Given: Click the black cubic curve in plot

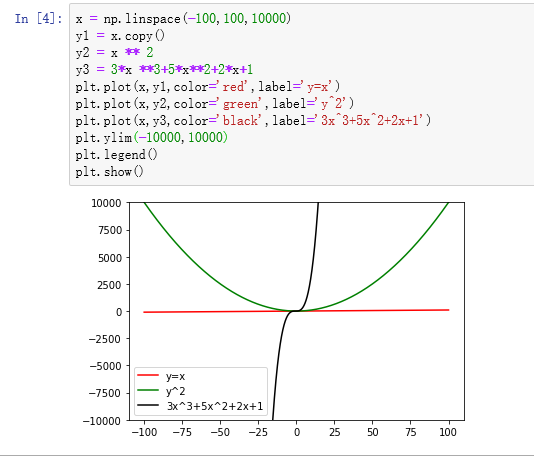Looking at the screenshot, I should (x=311, y=272).
